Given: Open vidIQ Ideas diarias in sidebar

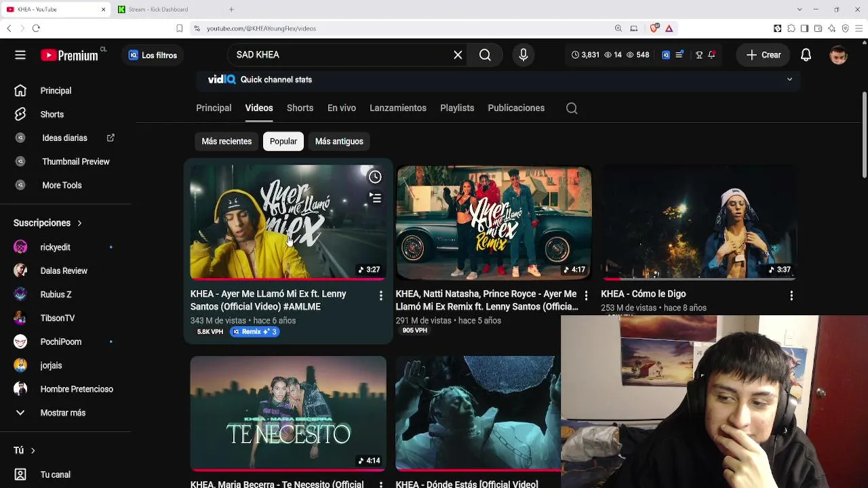Looking at the screenshot, I should [x=66, y=138].
